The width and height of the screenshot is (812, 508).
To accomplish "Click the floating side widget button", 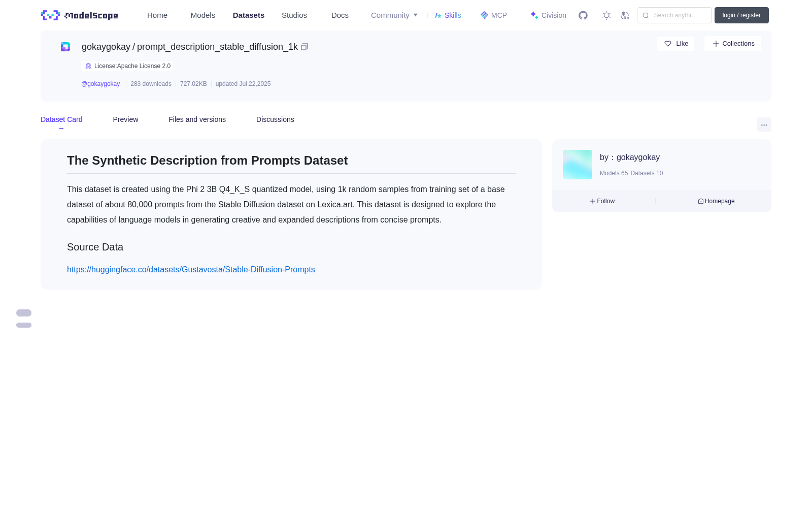I will [x=24, y=319].
